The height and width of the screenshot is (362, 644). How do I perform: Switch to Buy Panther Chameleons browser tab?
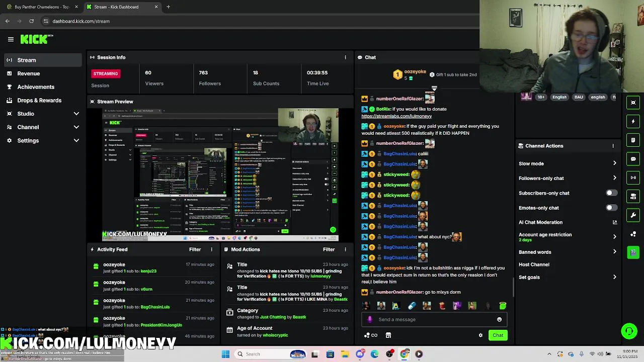click(42, 7)
